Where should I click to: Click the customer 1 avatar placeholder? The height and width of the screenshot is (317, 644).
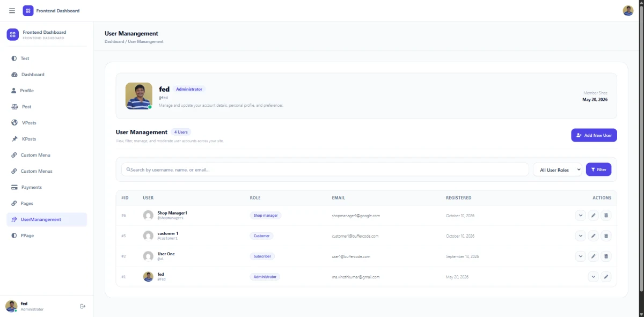[x=148, y=236]
